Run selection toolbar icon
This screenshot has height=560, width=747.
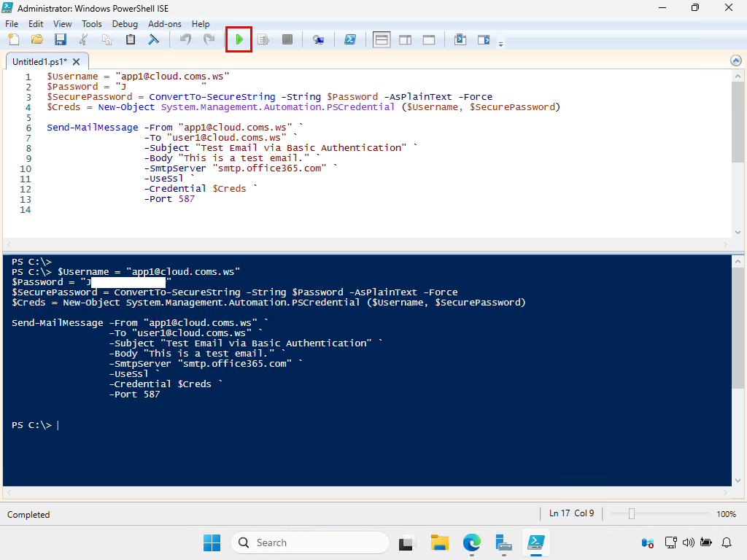263,39
